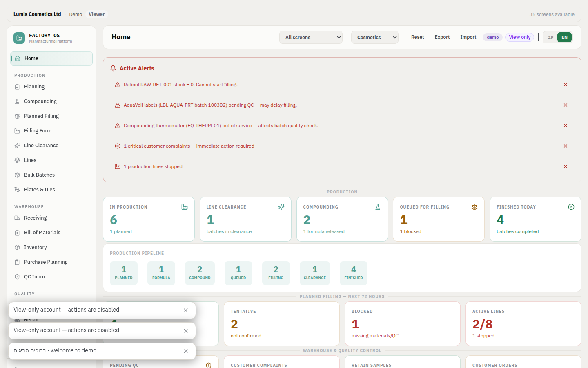588x368 pixels.
Task: Click the Finished Today checkmark icon
Action: [x=571, y=207]
